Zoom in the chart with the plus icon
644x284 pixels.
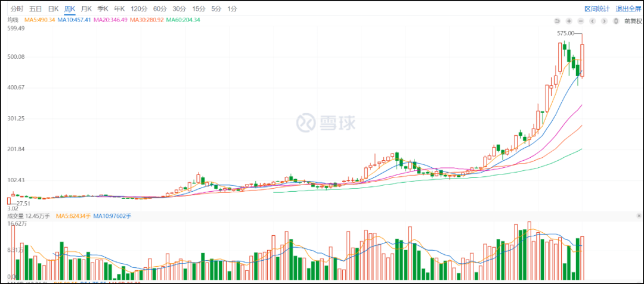pos(569,21)
